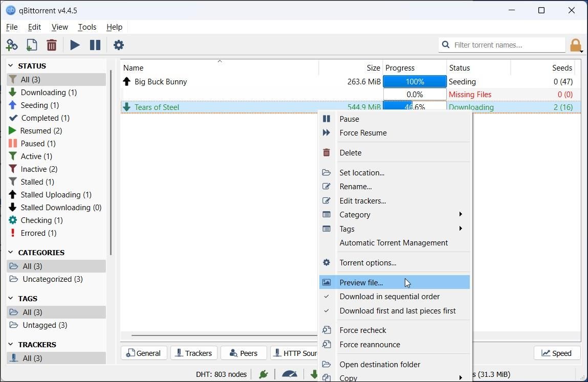
Task: Collapse the CATEGORIES section in sidebar
Action: pos(11,253)
